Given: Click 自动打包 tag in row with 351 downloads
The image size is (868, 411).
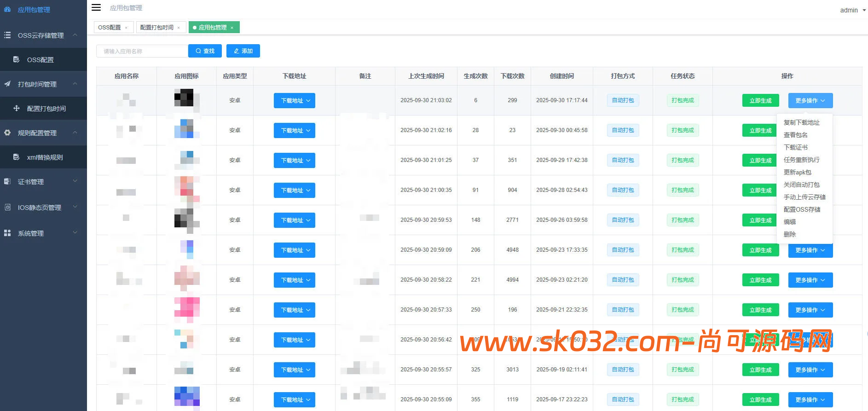Looking at the screenshot, I should [x=623, y=160].
